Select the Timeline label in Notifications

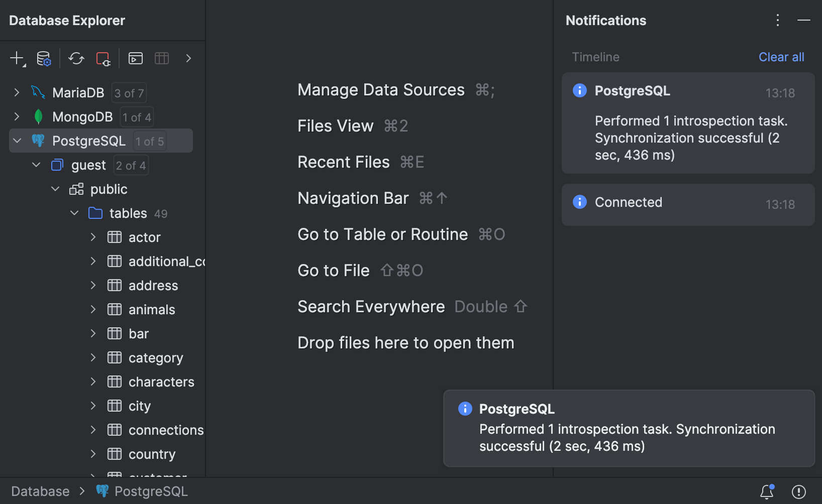[595, 57]
